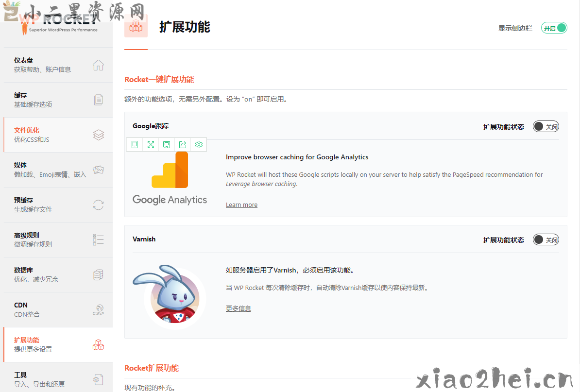Open the 缓存 cache settings menu
Viewport: 580px width, 392px height.
(x=58, y=100)
